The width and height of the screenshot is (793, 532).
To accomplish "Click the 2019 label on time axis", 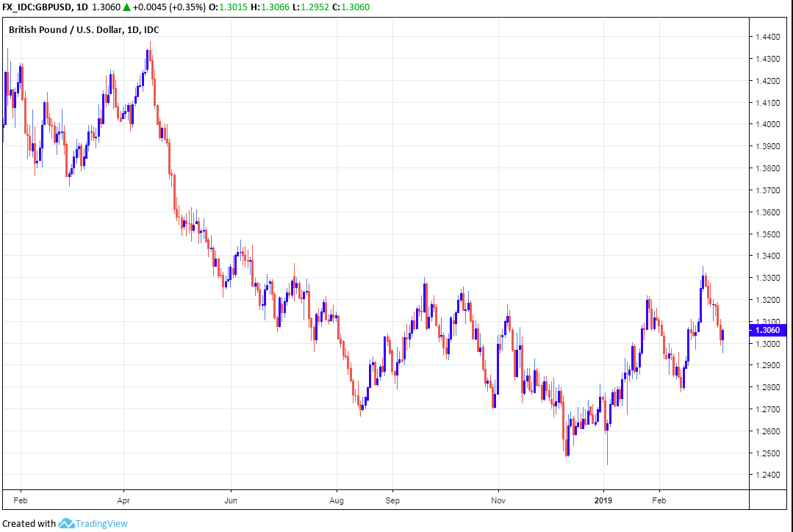I will pos(603,499).
